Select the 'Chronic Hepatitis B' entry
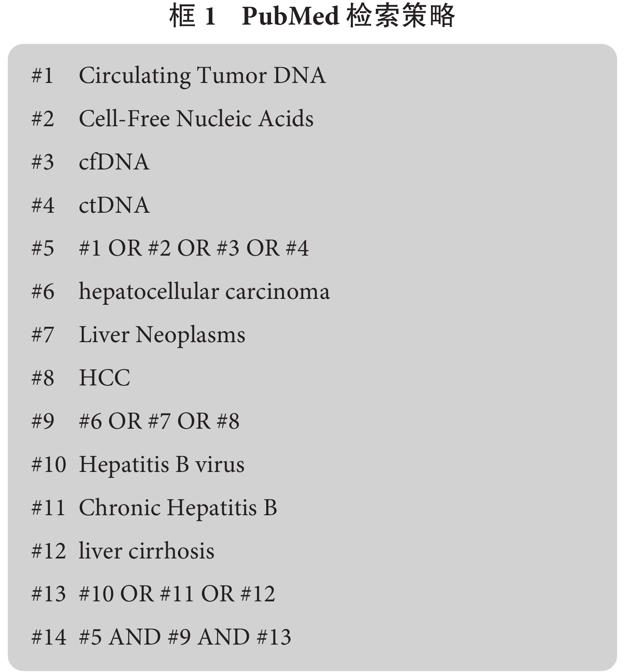The height and width of the screenshot is (672, 625). pos(178,508)
